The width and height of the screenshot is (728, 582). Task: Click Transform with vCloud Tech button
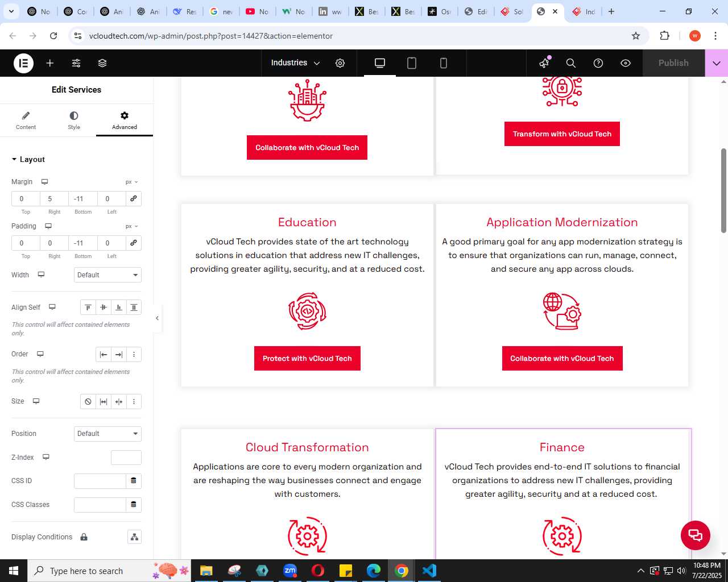point(562,134)
